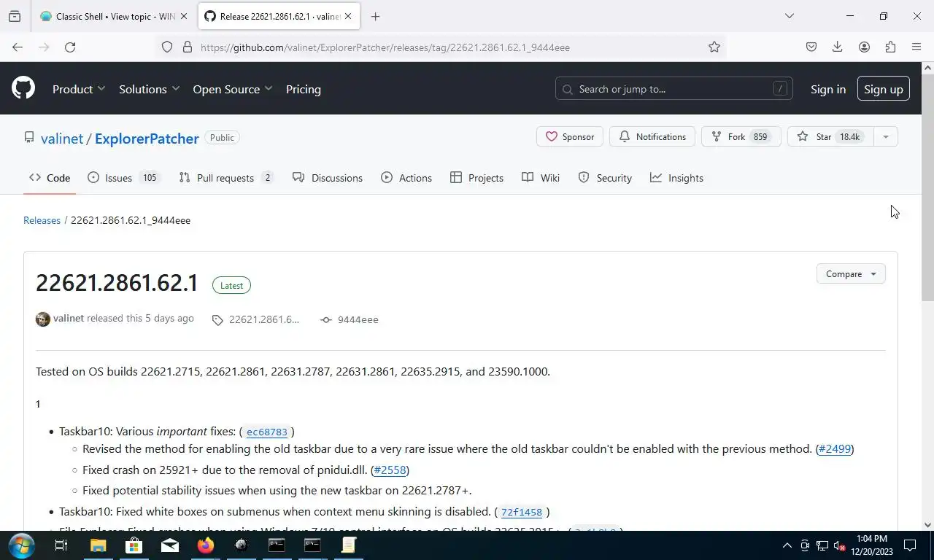This screenshot has width=934, height=560.
Task: Open the notification center icon
Action: point(910,545)
